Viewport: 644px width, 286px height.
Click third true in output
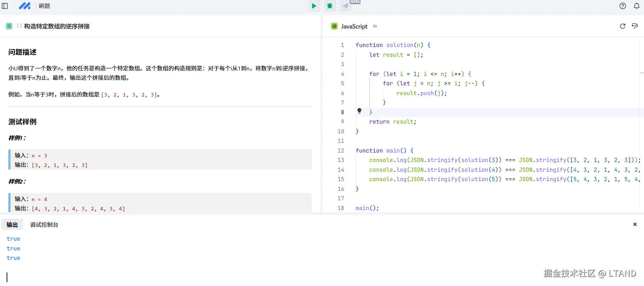(x=14, y=258)
